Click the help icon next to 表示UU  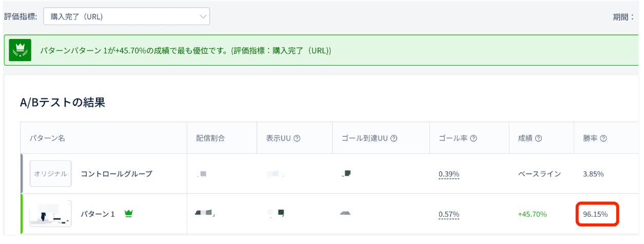(x=297, y=138)
